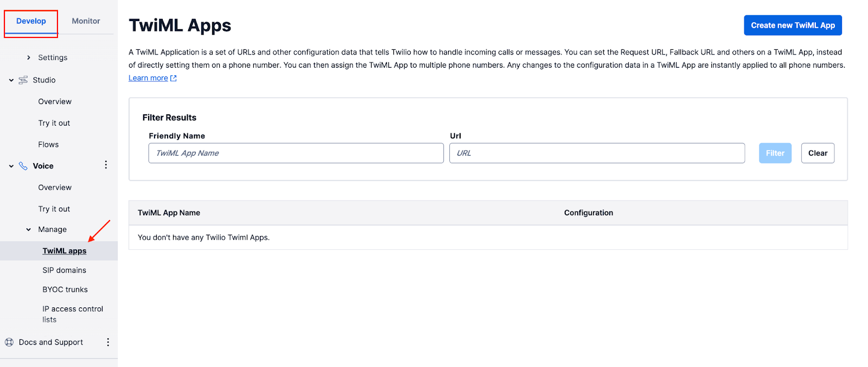Viewport: 868px width, 367px height.
Task: Focus the TwiML App Name input field
Action: point(296,153)
